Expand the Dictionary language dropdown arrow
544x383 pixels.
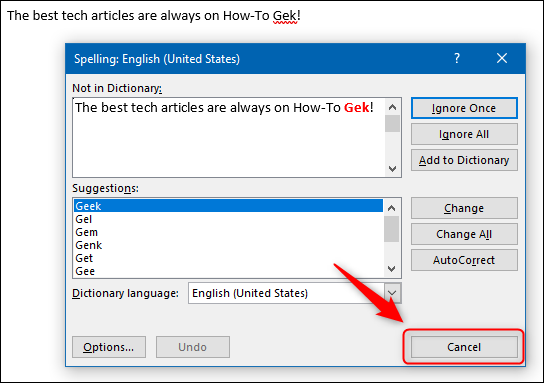click(392, 293)
